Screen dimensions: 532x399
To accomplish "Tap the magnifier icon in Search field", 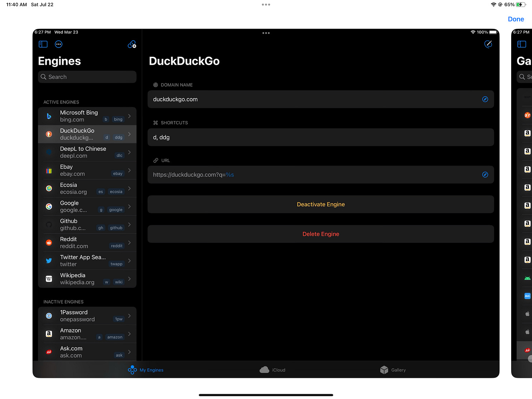I will click(43, 77).
